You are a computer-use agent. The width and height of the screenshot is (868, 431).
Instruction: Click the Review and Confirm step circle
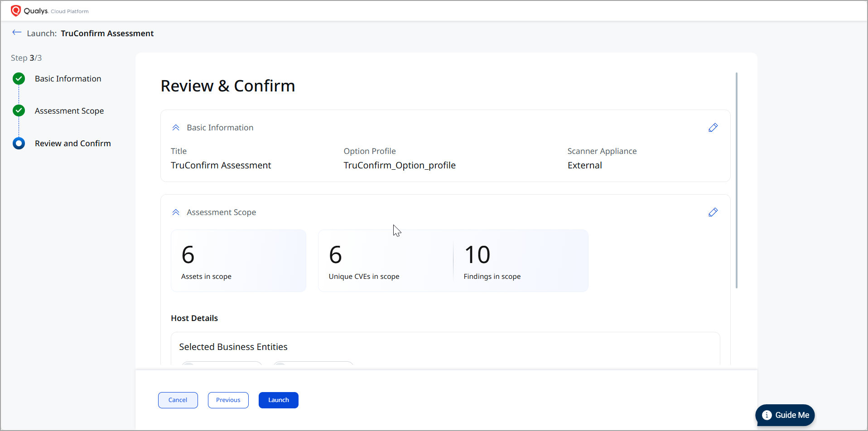(x=19, y=144)
